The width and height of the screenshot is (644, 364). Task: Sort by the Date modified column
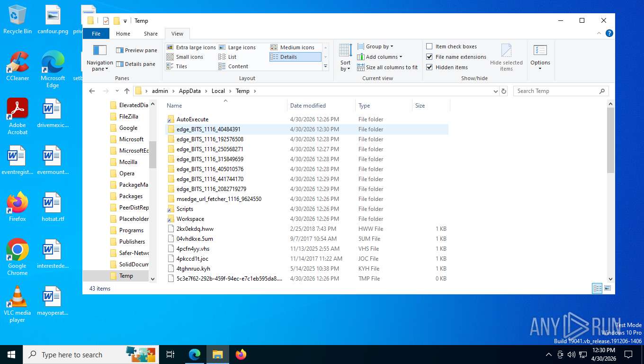(321, 106)
